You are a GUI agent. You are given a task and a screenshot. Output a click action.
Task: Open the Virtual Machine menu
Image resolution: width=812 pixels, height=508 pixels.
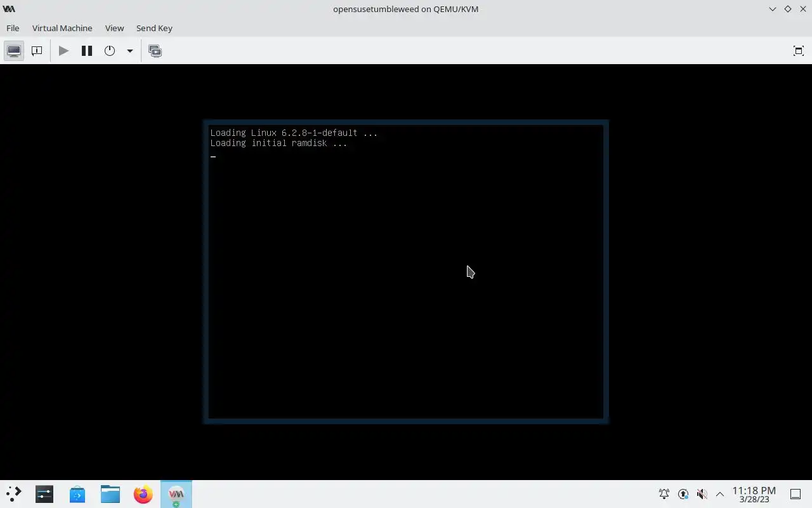[62, 28]
